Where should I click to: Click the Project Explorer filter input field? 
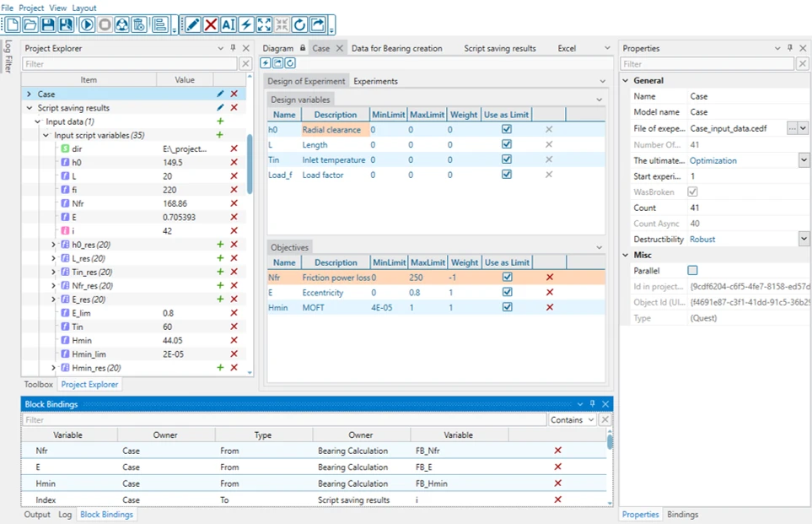click(x=130, y=63)
